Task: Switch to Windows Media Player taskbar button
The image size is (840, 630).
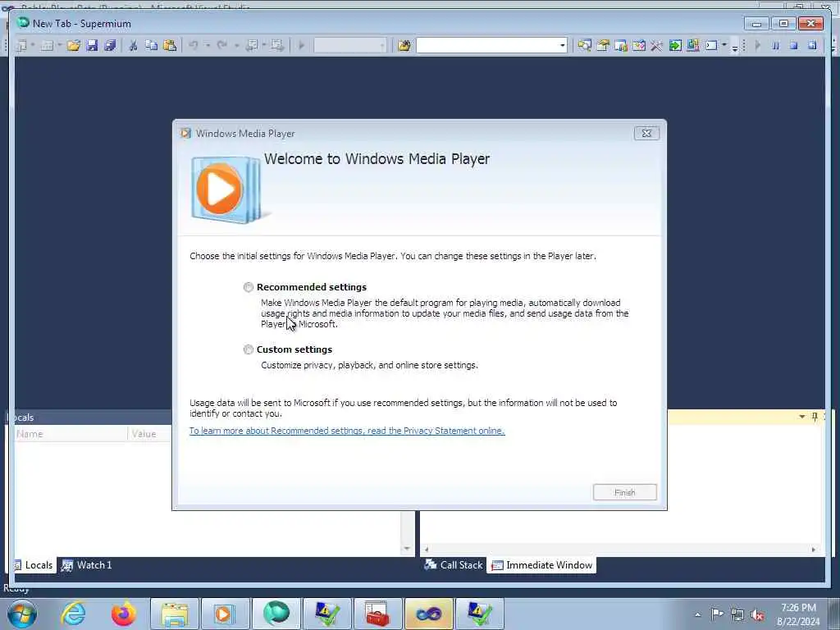Action: coord(225,614)
